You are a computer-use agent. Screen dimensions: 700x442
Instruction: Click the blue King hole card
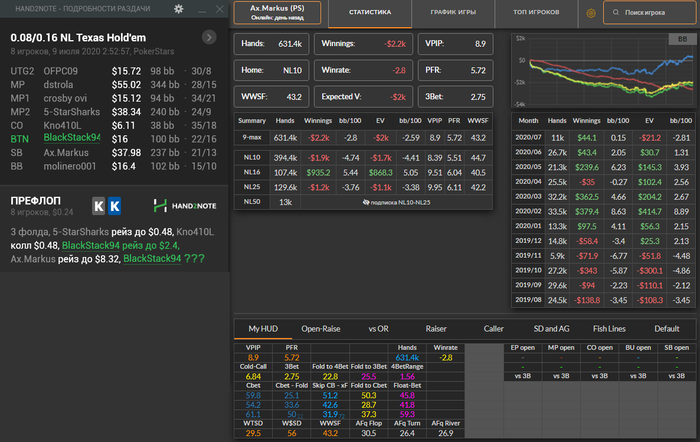[114, 206]
